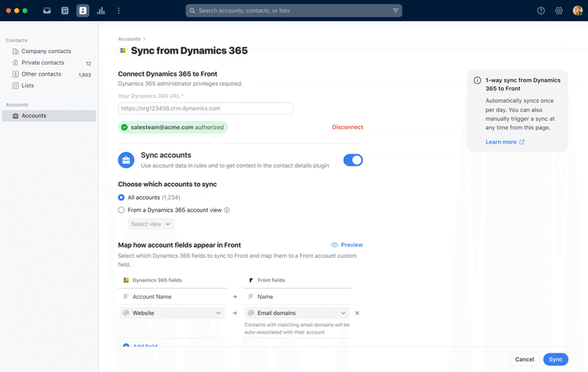Click the Disconnect link
The width and height of the screenshot is (588, 372).
tap(347, 127)
